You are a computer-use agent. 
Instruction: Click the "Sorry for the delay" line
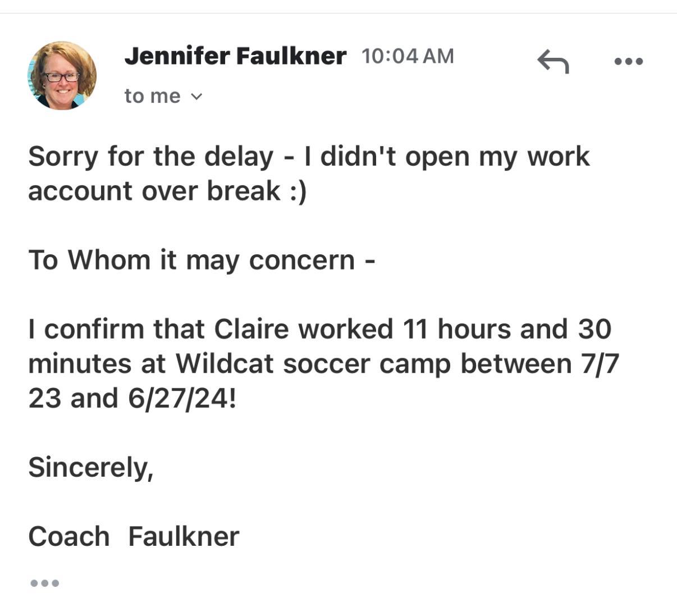(150, 156)
